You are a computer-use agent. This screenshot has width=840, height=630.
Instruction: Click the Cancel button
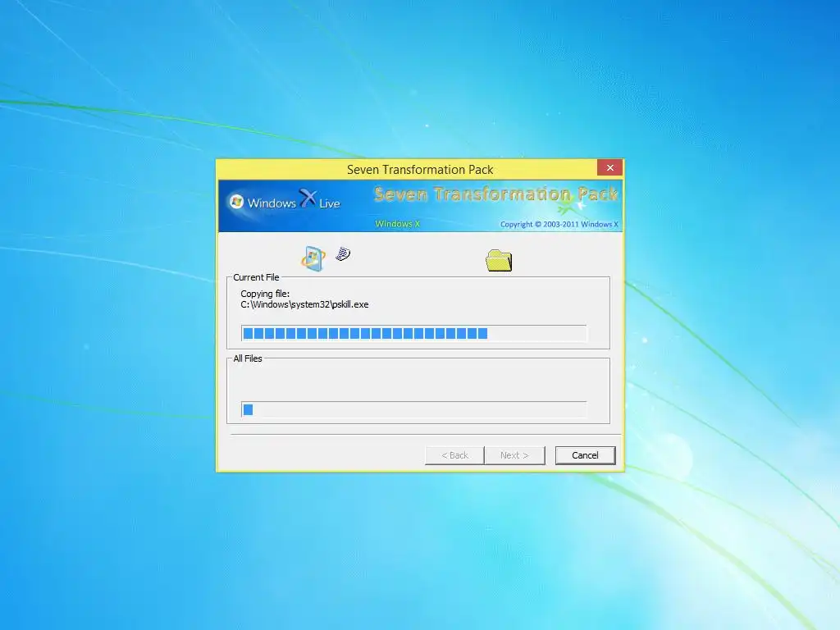(x=585, y=455)
